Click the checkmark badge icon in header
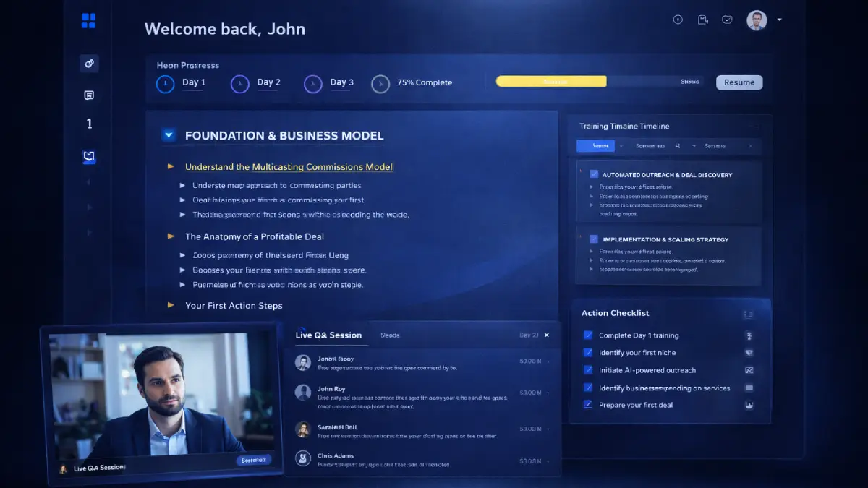The width and height of the screenshot is (868, 488). click(x=728, y=20)
